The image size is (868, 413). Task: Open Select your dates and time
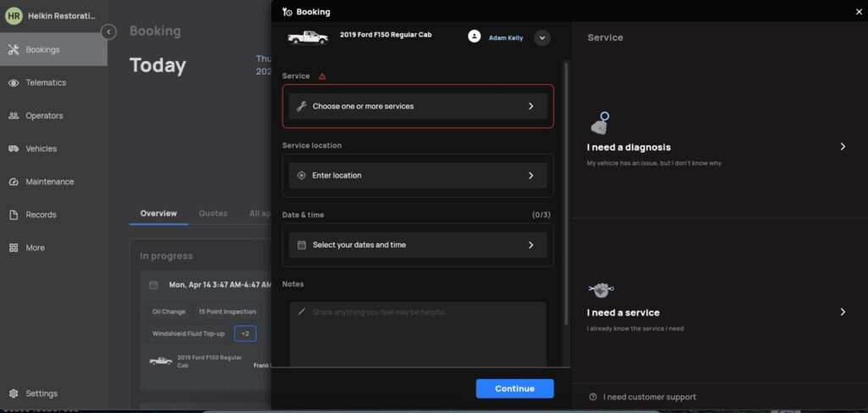point(417,245)
